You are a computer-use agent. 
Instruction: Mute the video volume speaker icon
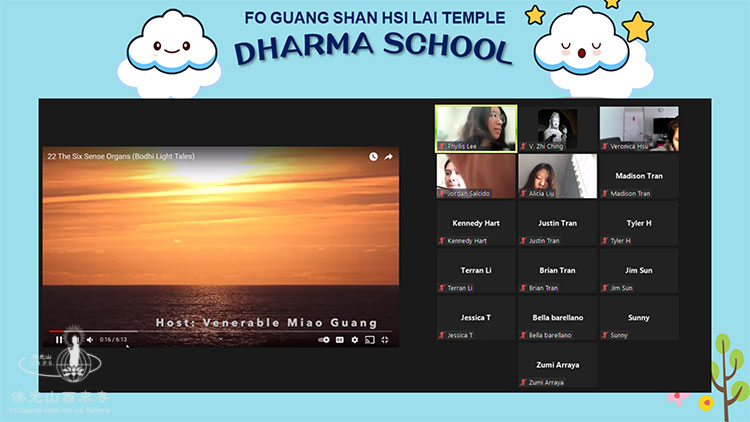[x=89, y=340]
